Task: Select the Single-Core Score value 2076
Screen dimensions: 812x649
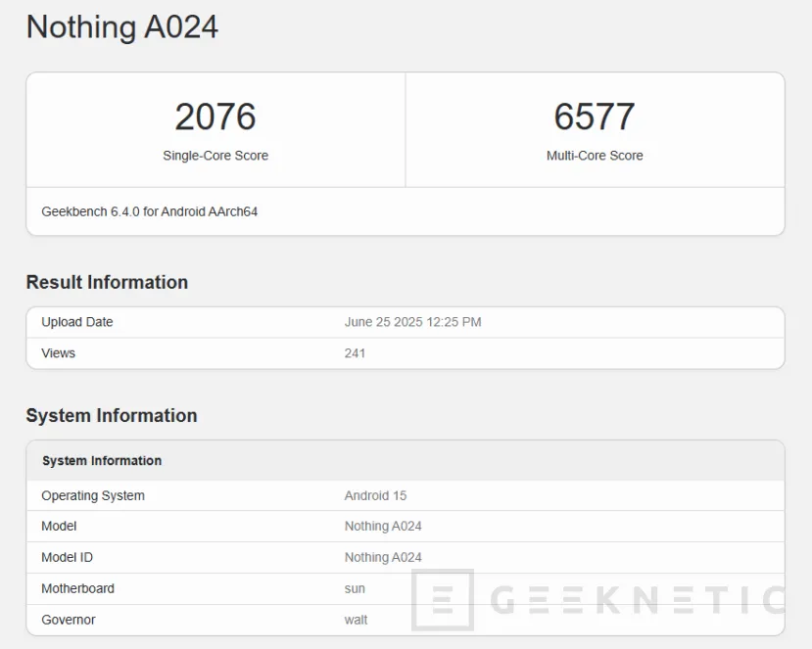Action: tap(215, 116)
